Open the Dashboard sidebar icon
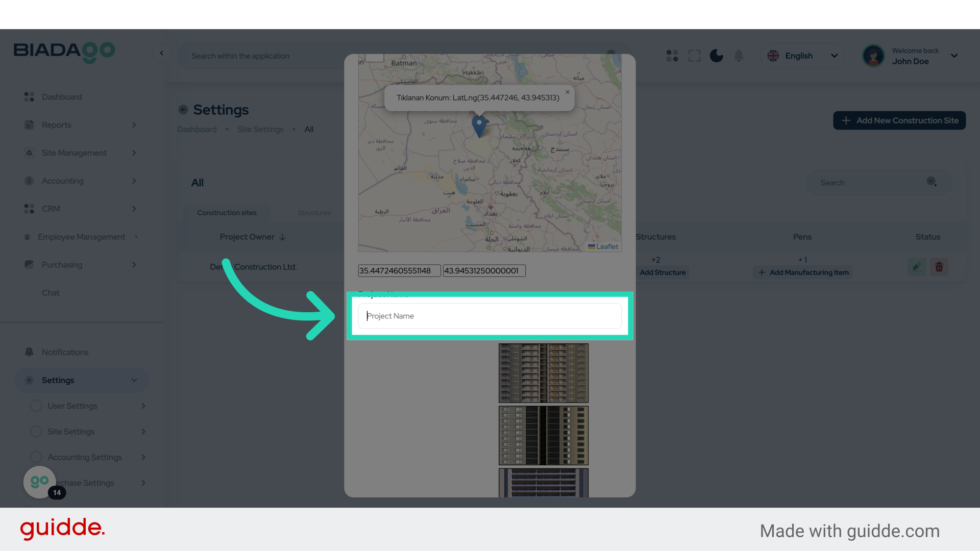 (x=28, y=96)
